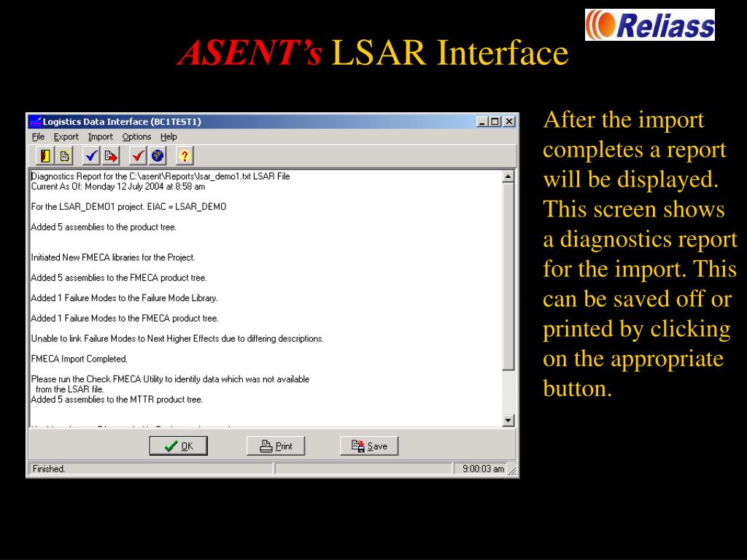Image resolution: width=747 pixels, height=560 pixels.
Task: Open the Import menu
Action: pos(101,136)
